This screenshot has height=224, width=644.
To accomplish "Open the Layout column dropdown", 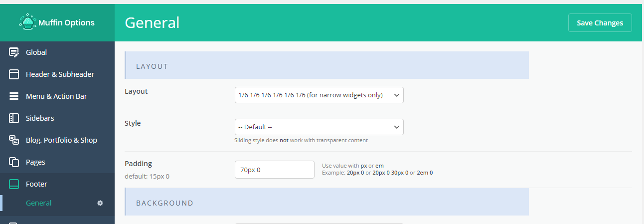I will pos(319,95).
